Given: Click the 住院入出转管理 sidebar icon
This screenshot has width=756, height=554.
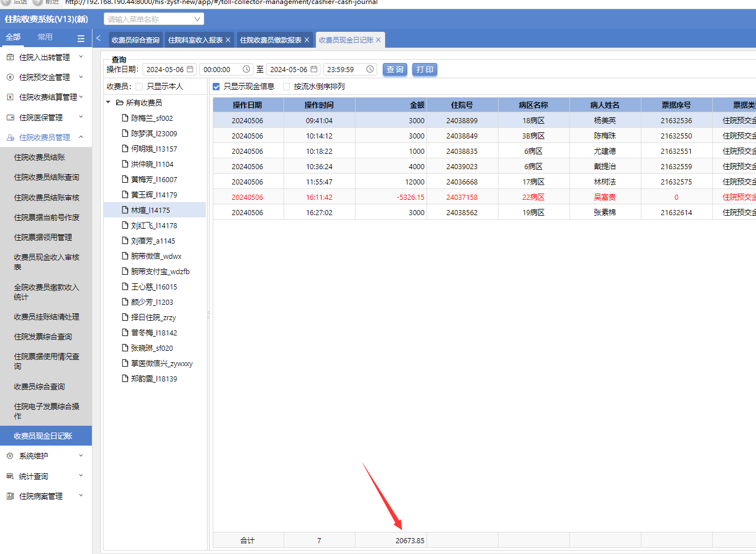Looking at the screenshot, I should pyautogui.click(x=10, y=57).
